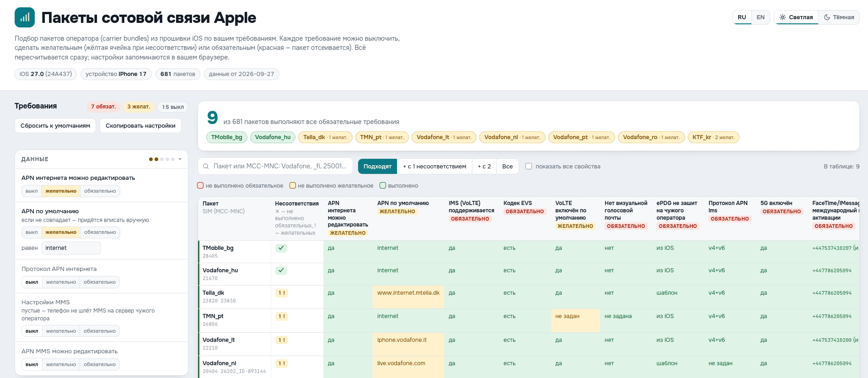The height and width of the screenshot is (378, 868).
Task: Click the "1 !" mismatch badge for Vodafone_nl
Action: pos(281,363)
